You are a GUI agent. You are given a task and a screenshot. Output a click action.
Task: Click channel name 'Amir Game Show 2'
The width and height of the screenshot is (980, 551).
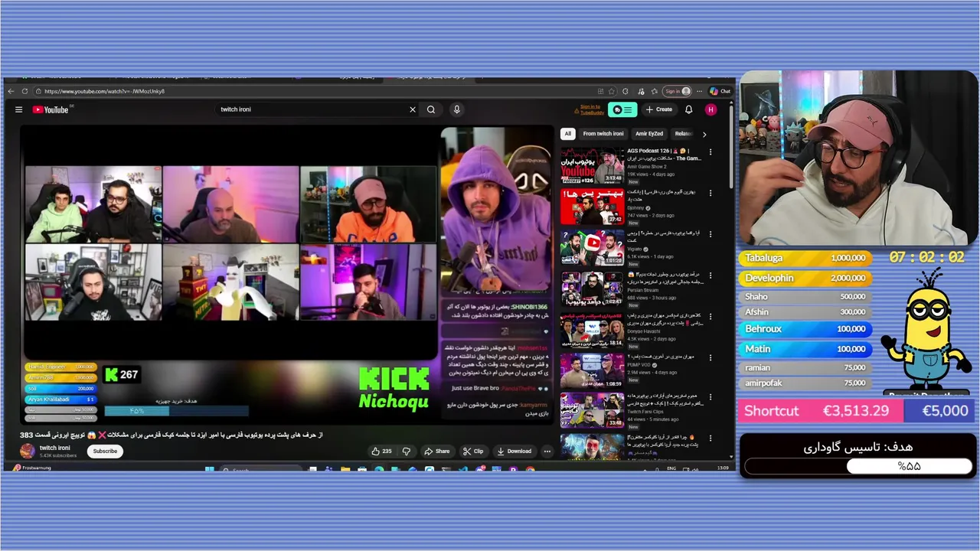[647, 166]
